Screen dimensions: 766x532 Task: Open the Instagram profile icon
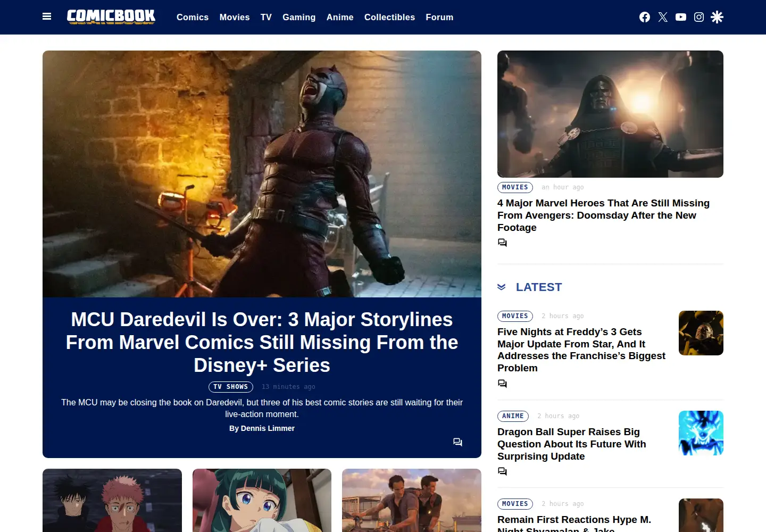pos(699,17)
